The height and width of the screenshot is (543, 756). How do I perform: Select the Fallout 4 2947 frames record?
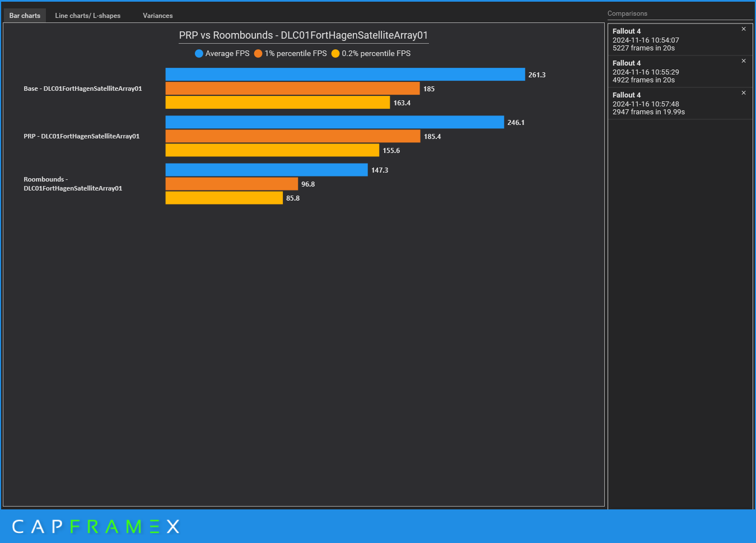click(680, 104)
